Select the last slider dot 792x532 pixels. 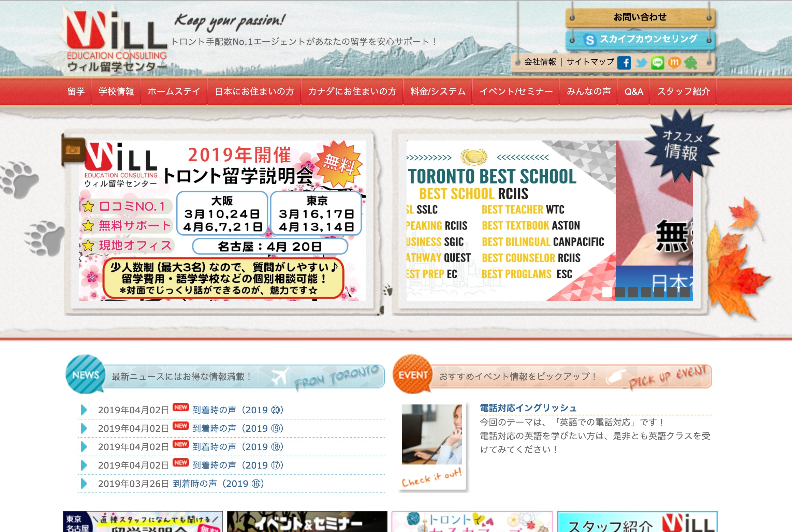point(685,292)
